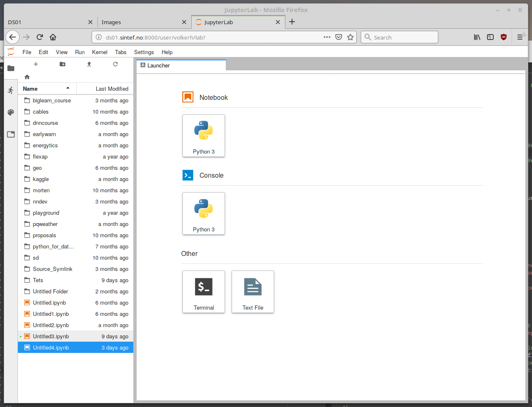This screenshot has width=532, height=407.
Task: Launch a Python 3 Console
Action: (204, 213)
